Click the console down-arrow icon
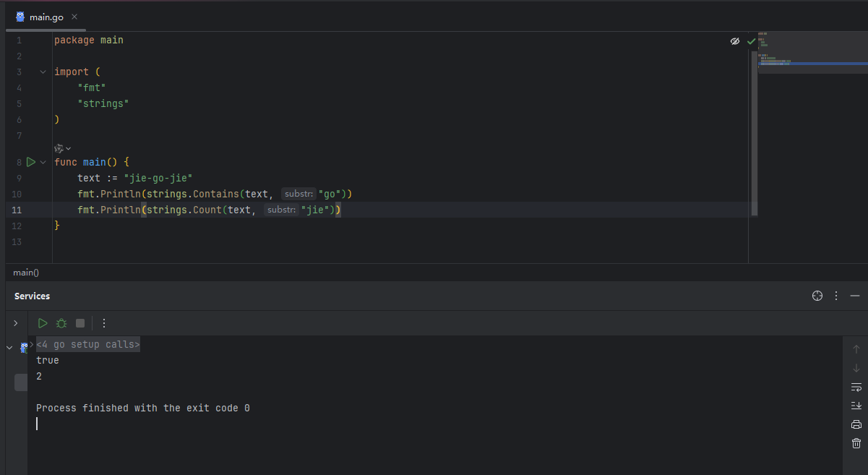 pyautogui.click(x=856, y=368)
